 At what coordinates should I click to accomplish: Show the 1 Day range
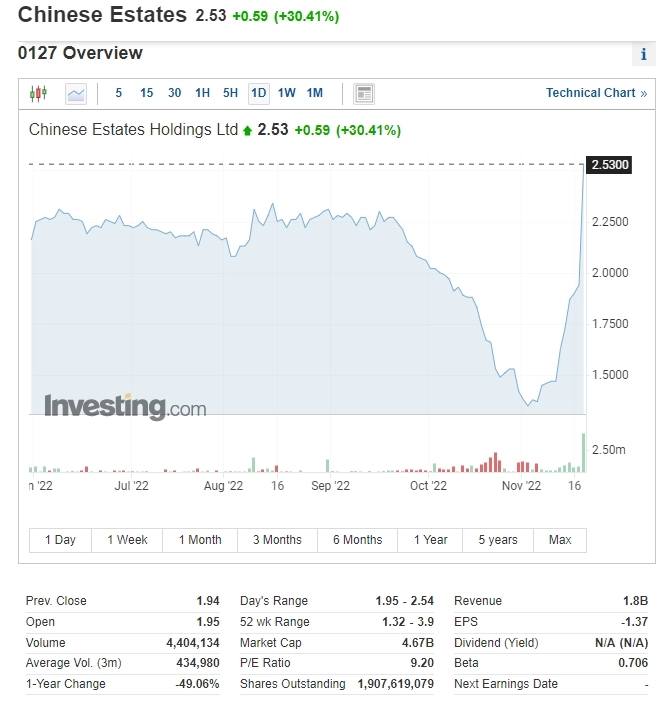coord(60,540)
